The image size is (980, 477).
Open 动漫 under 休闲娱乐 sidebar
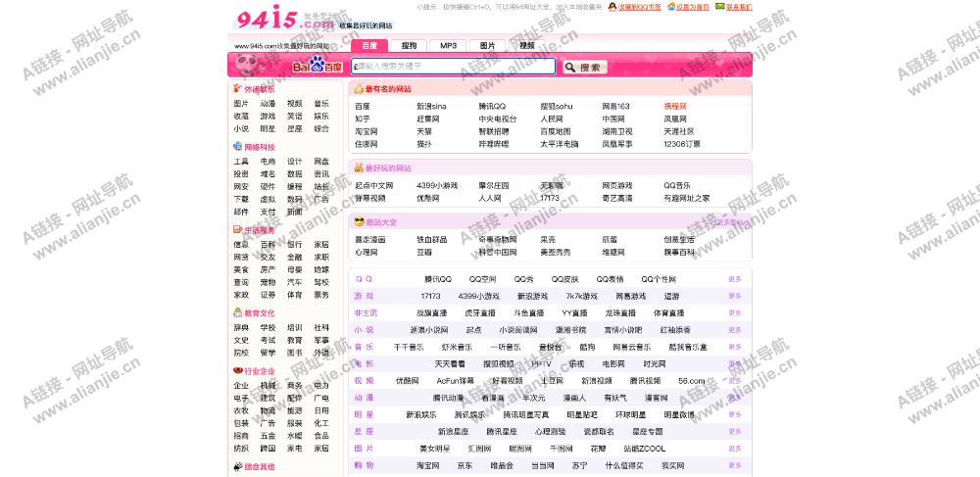[x=268, y=104]
